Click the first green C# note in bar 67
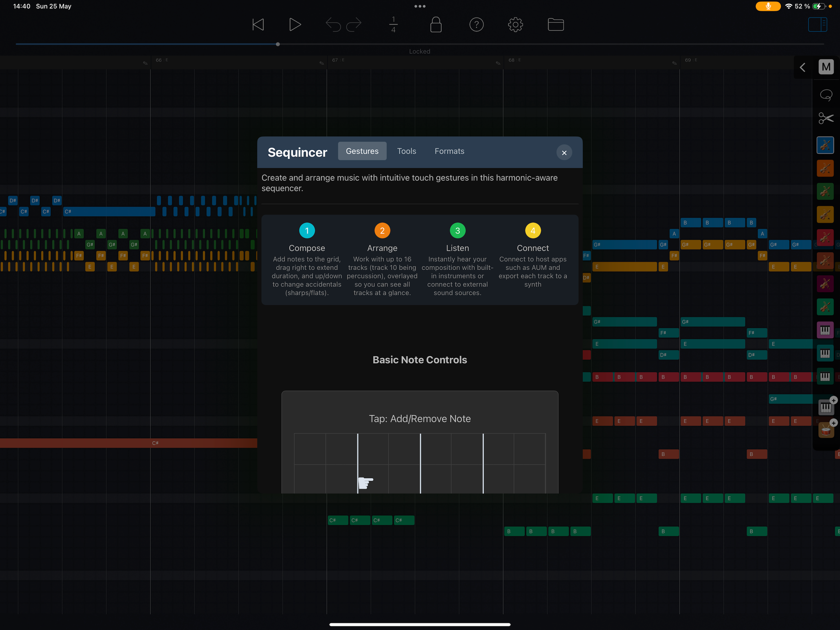 click(x=338, y=520)
